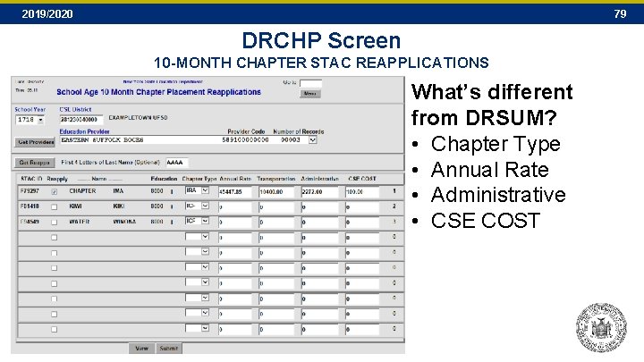Click Annual Rate field in KIWI row
Screen dimensions: 644x362
click(x=235, y=207)
